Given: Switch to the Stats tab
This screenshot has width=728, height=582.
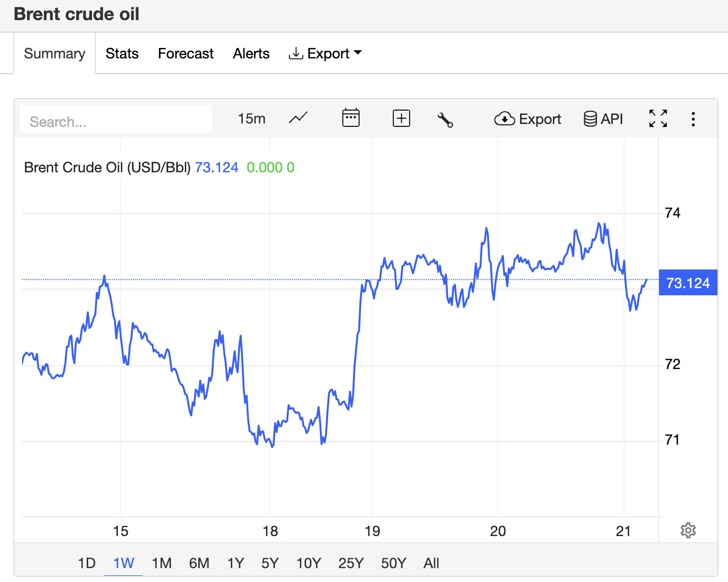Looking at the screenshot, I should coord(122,53).
